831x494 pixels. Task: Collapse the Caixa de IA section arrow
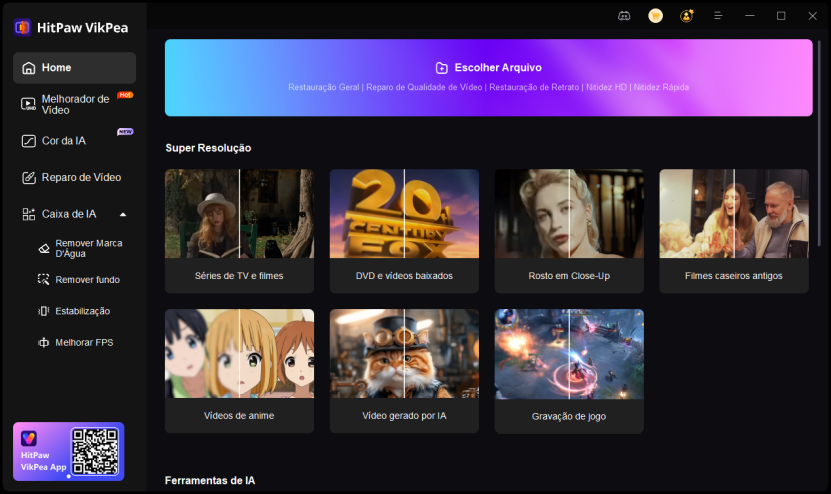point(123,215)
